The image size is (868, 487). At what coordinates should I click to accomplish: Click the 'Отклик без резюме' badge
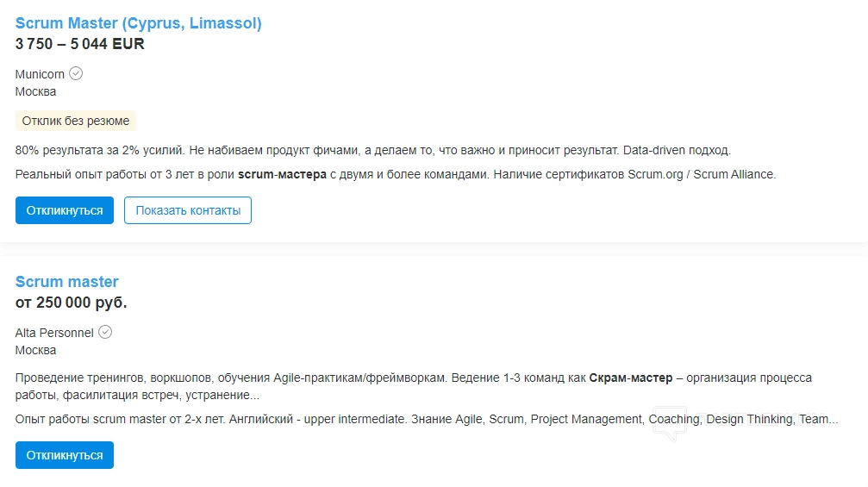coord(76,121)
